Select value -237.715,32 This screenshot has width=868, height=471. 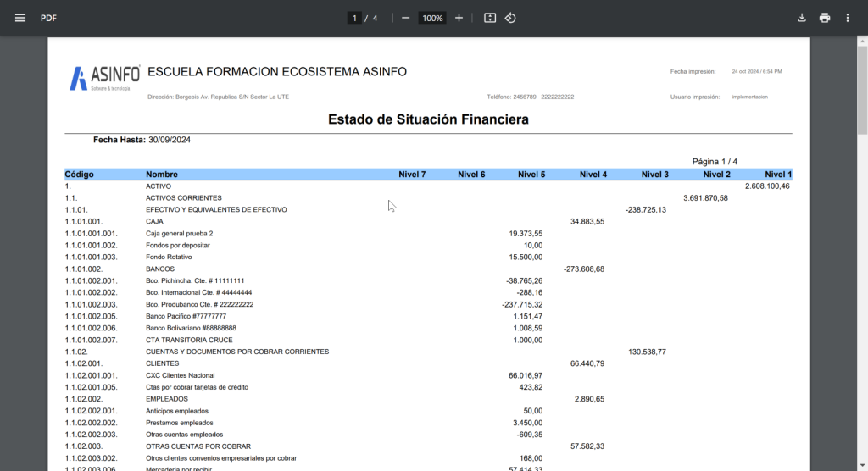pos(522,304)
